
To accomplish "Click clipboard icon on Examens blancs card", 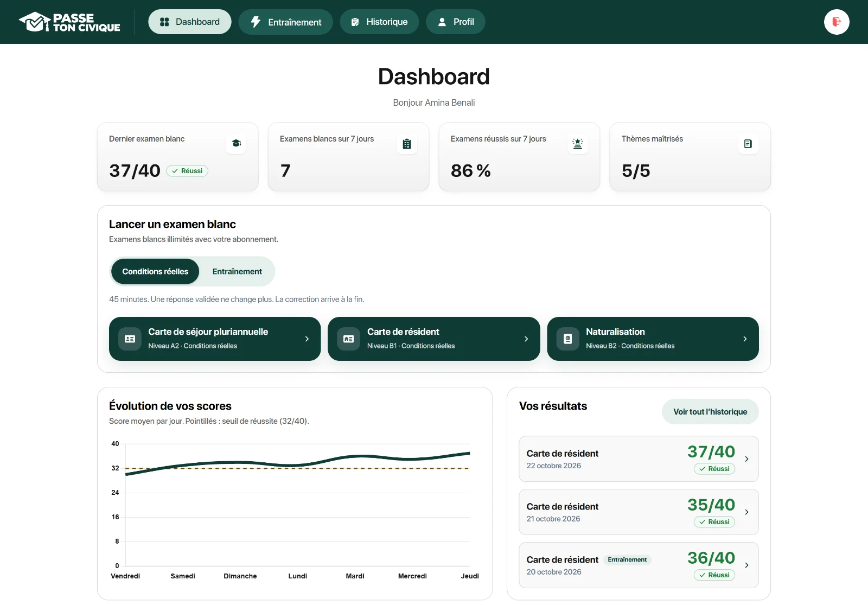I will (x=407, y=144).
